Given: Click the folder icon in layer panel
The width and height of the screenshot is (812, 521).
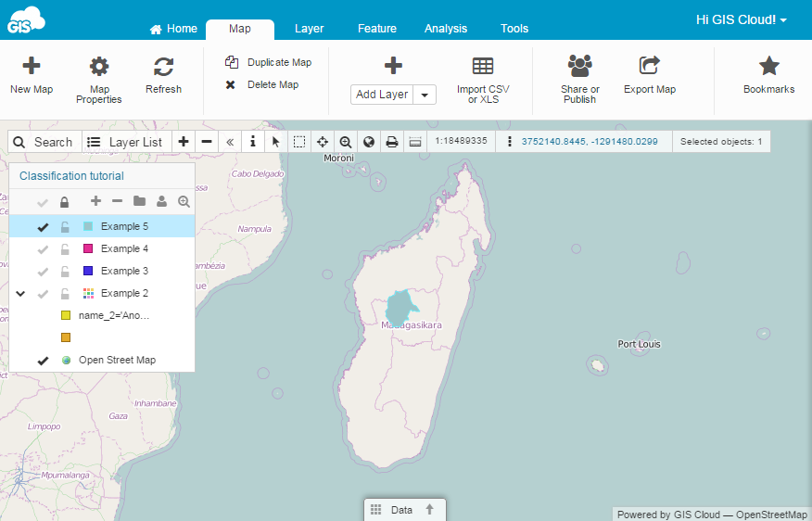Looking at the screenshot, I should coord(139,201).
